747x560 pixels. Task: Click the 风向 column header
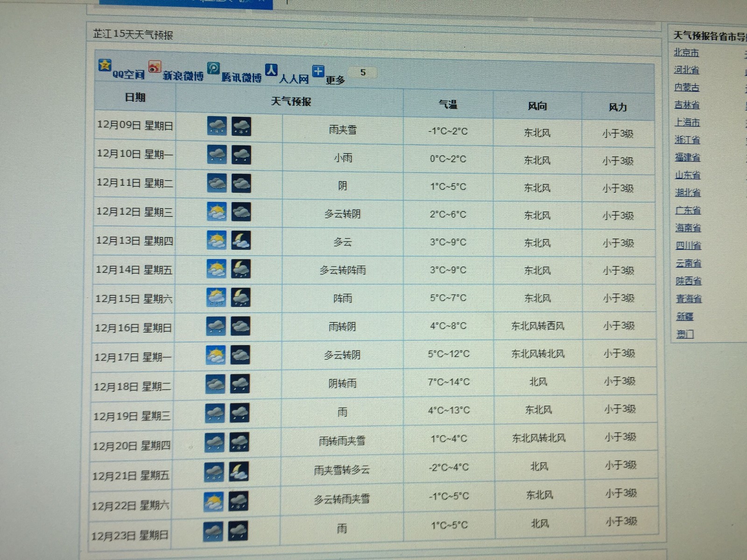(537, 106)
